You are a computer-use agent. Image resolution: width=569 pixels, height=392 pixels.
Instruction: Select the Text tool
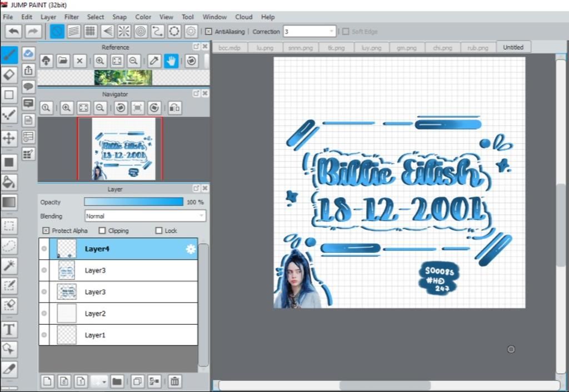(x=9, y=329)
